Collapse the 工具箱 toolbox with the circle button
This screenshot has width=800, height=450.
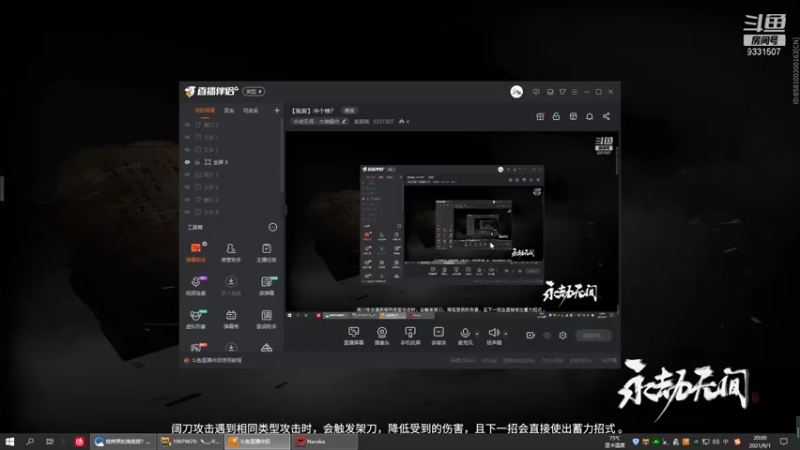pos(273,227)
